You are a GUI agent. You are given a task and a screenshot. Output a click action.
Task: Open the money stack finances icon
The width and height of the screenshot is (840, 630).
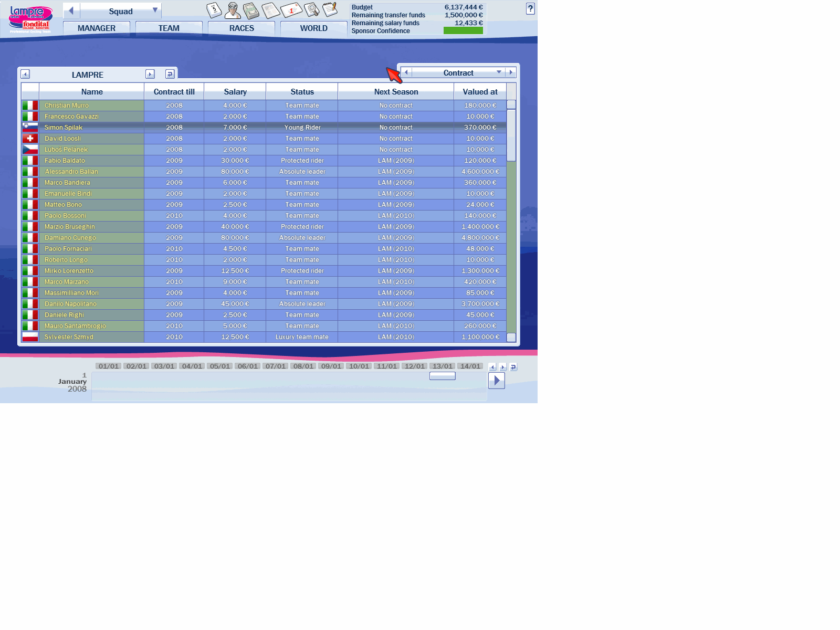(x=251, y=10)
